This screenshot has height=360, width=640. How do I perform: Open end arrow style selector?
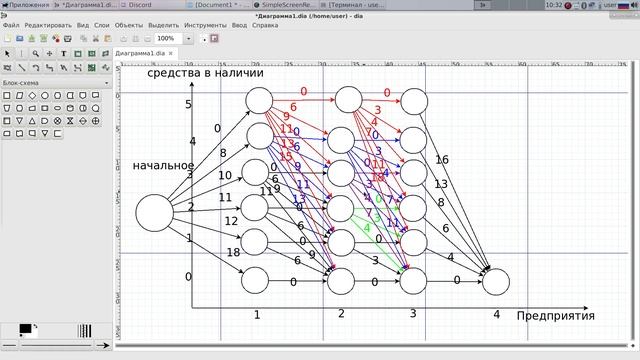[x=103, y=345]
